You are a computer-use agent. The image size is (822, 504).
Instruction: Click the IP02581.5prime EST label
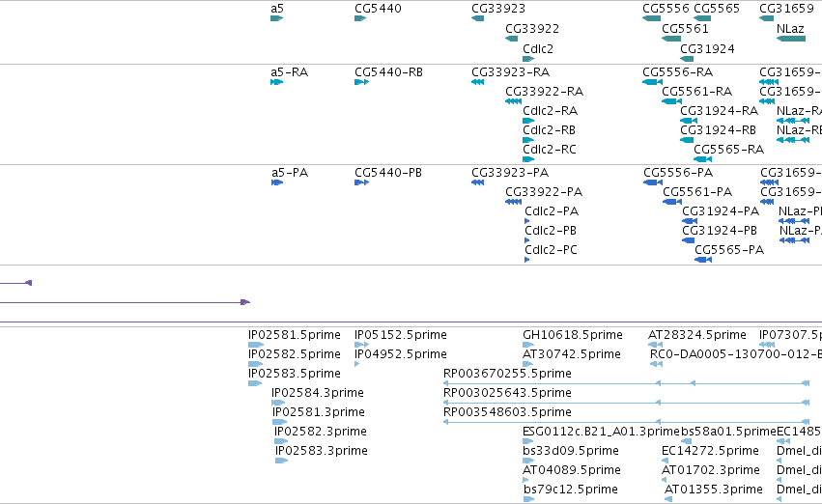pyautogui.click(x=294, y=335)
